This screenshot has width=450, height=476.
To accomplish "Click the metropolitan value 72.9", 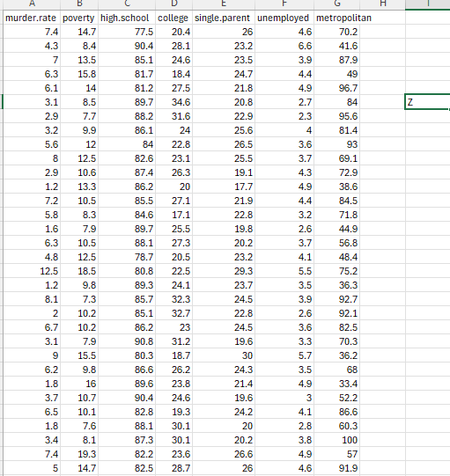I will (337, 172).
